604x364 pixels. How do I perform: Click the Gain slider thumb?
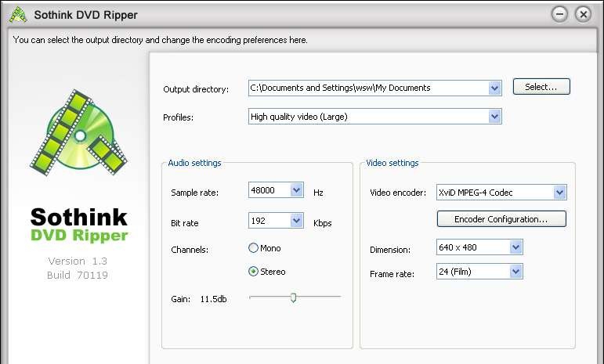pyautogui.click(x=293, y=297)
